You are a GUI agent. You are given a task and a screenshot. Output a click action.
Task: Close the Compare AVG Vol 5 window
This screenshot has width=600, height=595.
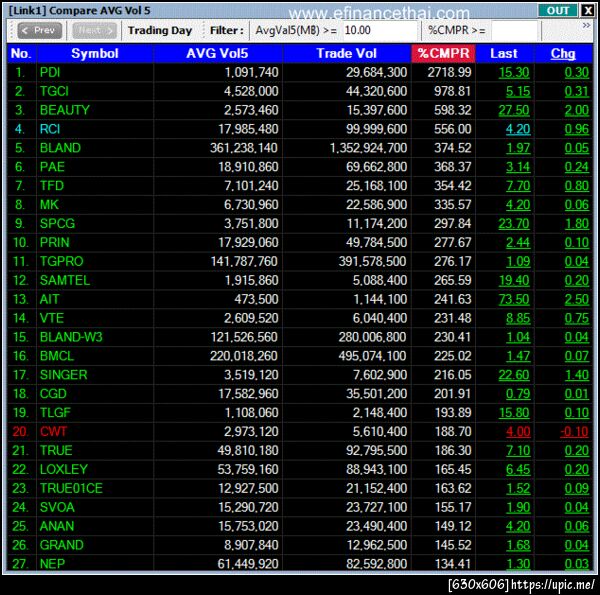(x=587, y=10)
